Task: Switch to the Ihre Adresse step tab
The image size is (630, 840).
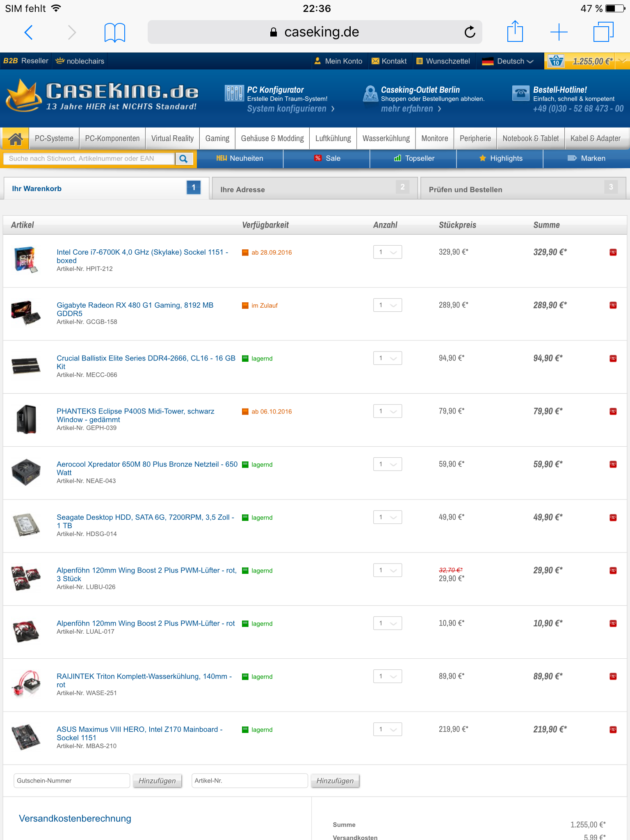Action: point(315,189)
